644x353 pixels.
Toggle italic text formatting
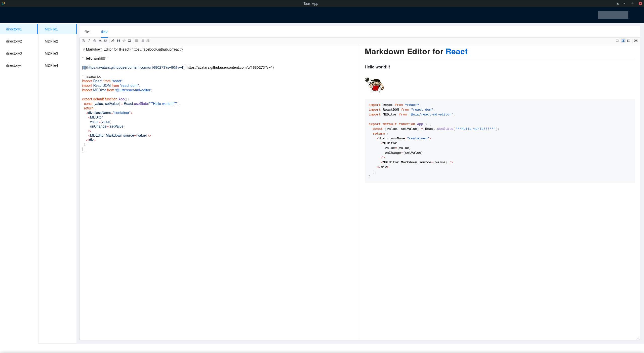(89, 41)
